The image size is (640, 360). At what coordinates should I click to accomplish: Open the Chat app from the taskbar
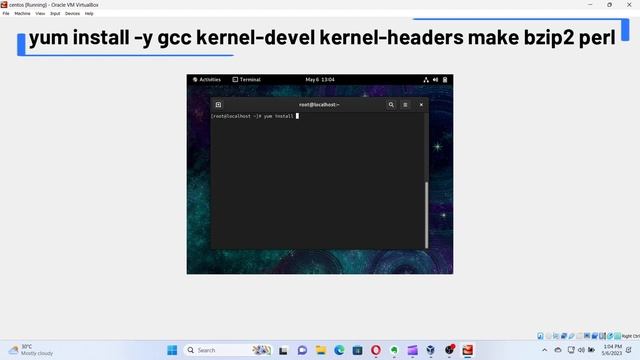coord(302,350)
